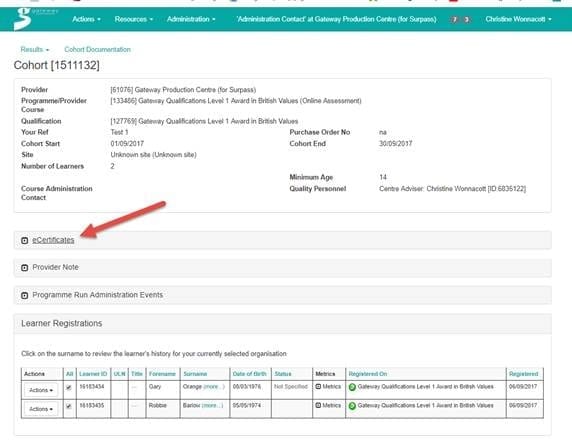The width and height of the screenshot is (572, 444).
Task: Sort by Status column header
Action: [x=283, y=374]
